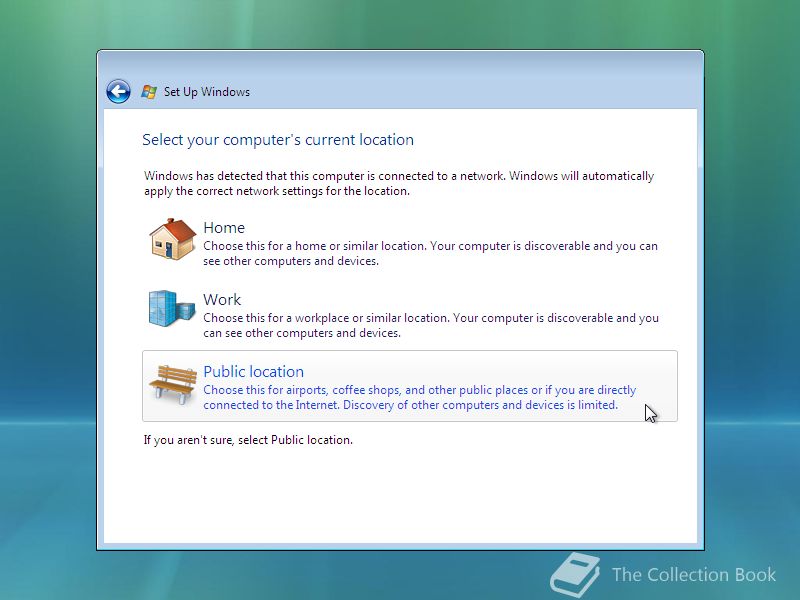The height and width of the screenshot is (600, 800).
Task: Click the Windows flag logo in title
Action: click(149, 92)
